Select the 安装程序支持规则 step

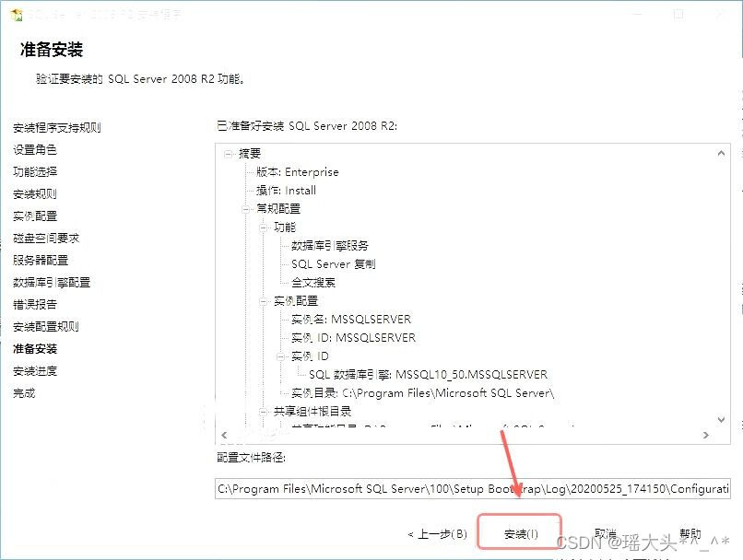57,127
